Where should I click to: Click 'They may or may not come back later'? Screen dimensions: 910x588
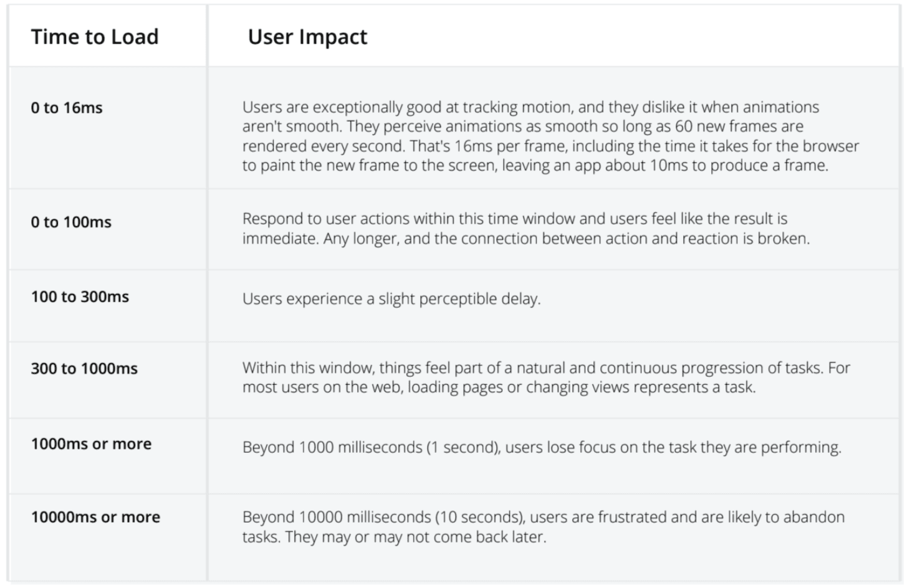pos(415,537)
